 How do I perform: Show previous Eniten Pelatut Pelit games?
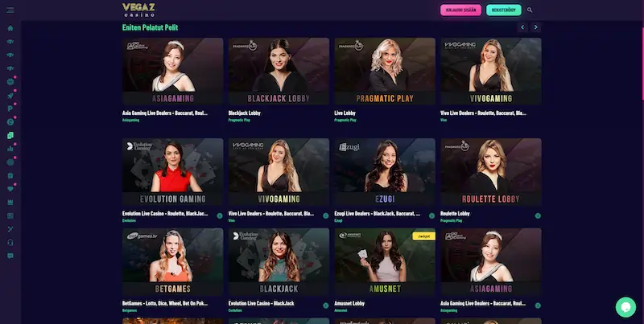pyautogui.click(x=522, y=27)
